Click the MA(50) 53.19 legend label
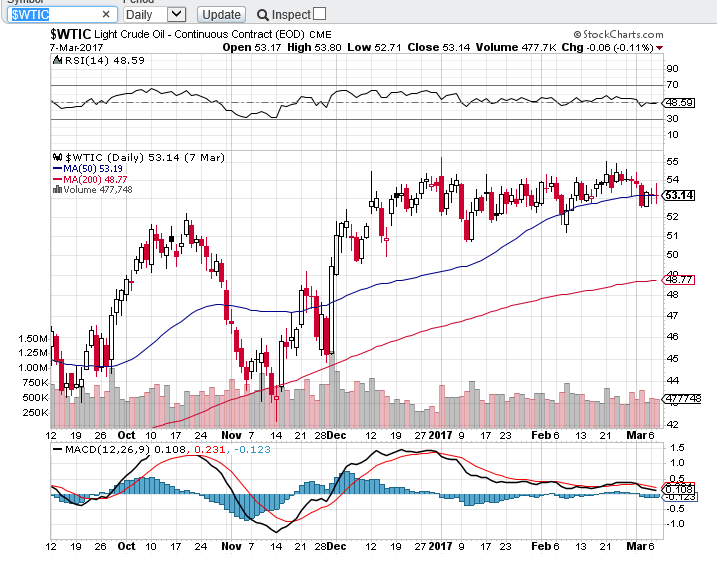The width and height of the screenshot is (717, 563). pyautogui.click(x=93, y=168)
